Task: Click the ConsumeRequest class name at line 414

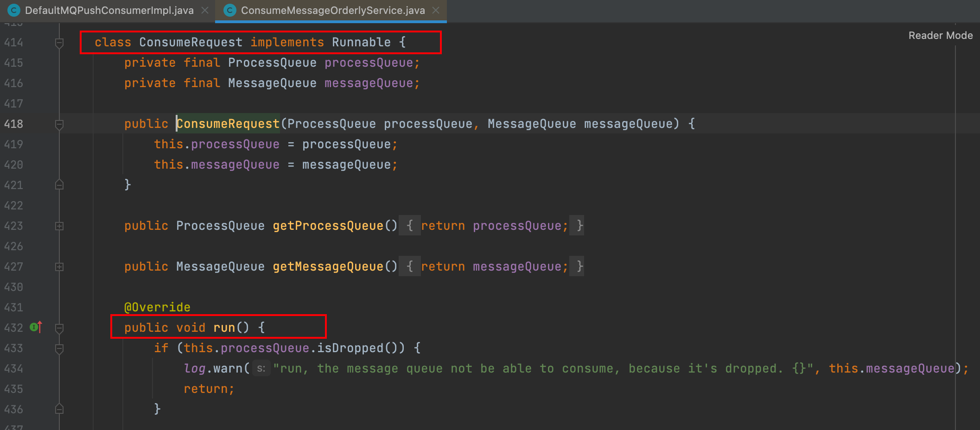Action: click(x=191, y=42)
